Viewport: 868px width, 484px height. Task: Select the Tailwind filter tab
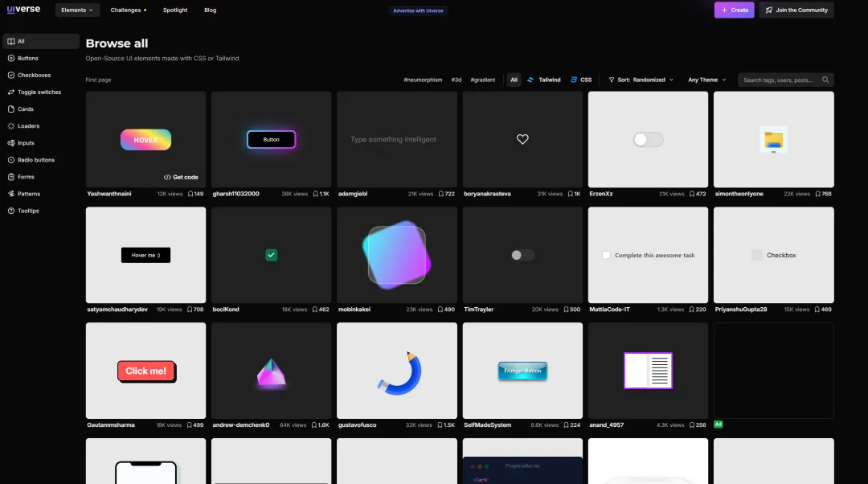click(543, 80)
